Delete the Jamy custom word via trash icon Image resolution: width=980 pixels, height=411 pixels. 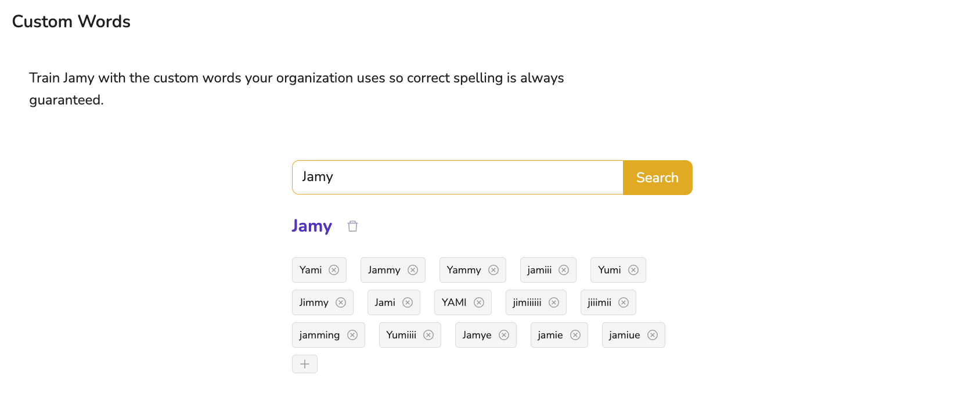point(352,226)
